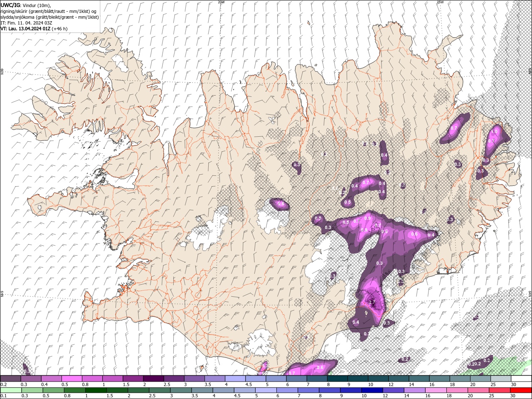Click the palest green 0.1 swatch in lower legend
The image size is (532, 399).
(10, 390)
